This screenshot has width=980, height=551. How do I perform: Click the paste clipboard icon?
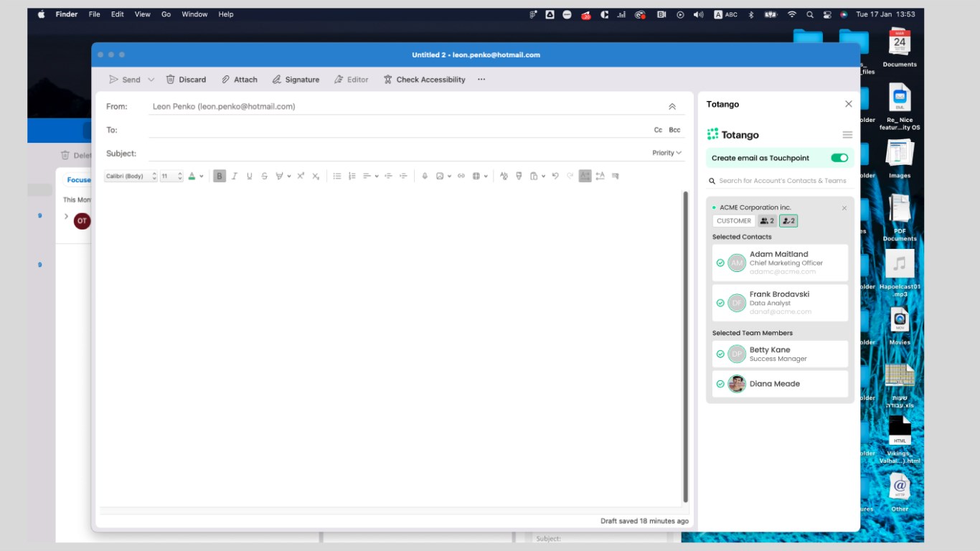point(534,176)
